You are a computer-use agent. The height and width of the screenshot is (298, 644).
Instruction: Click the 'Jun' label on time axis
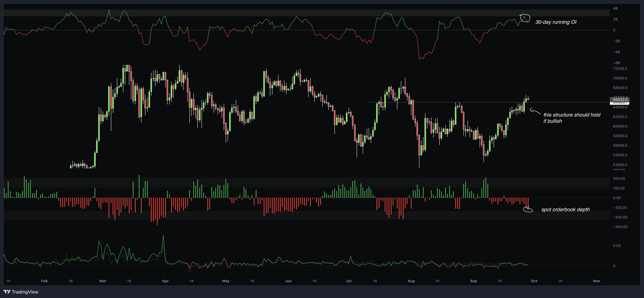pos(288,281)
